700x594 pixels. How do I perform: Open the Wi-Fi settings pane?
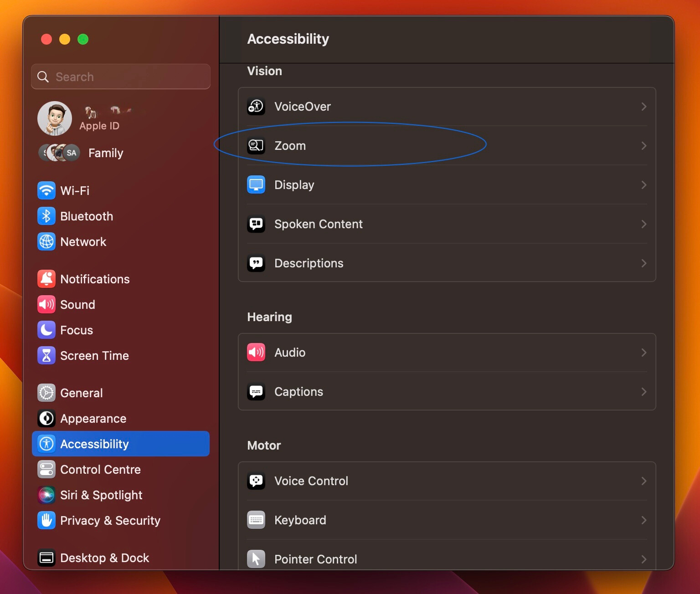click(121, 190)
